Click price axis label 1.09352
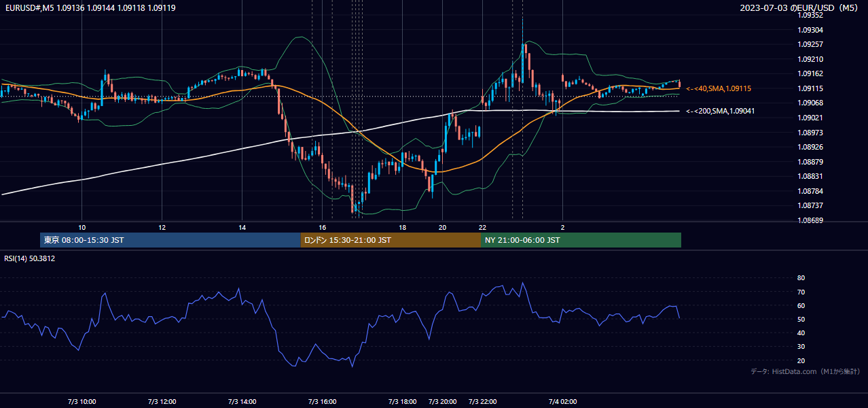 tap(810, 15)
